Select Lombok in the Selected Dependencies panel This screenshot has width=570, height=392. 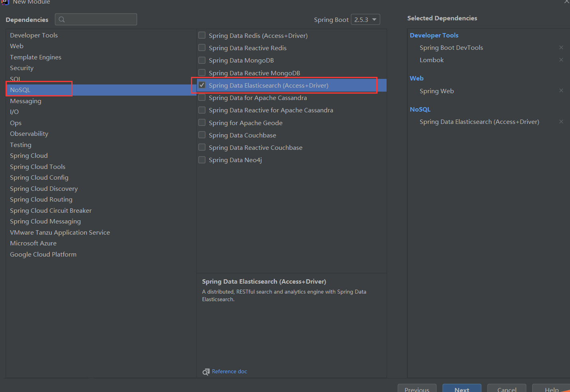[x=432, y=60]
